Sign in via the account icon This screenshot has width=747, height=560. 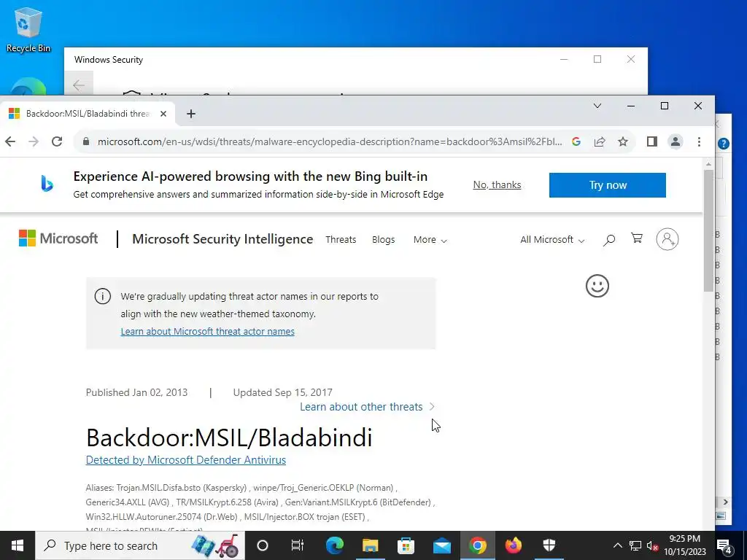[x=667, y=239]
